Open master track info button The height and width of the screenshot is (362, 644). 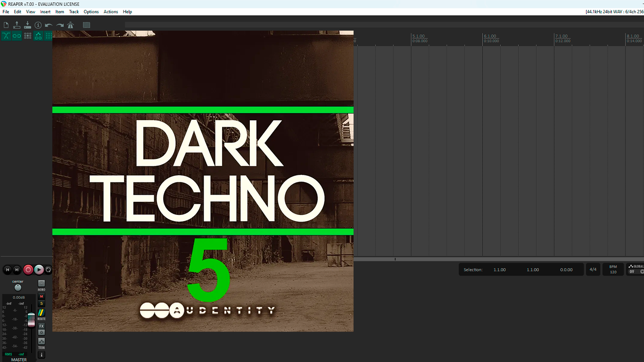click(41, 354)
